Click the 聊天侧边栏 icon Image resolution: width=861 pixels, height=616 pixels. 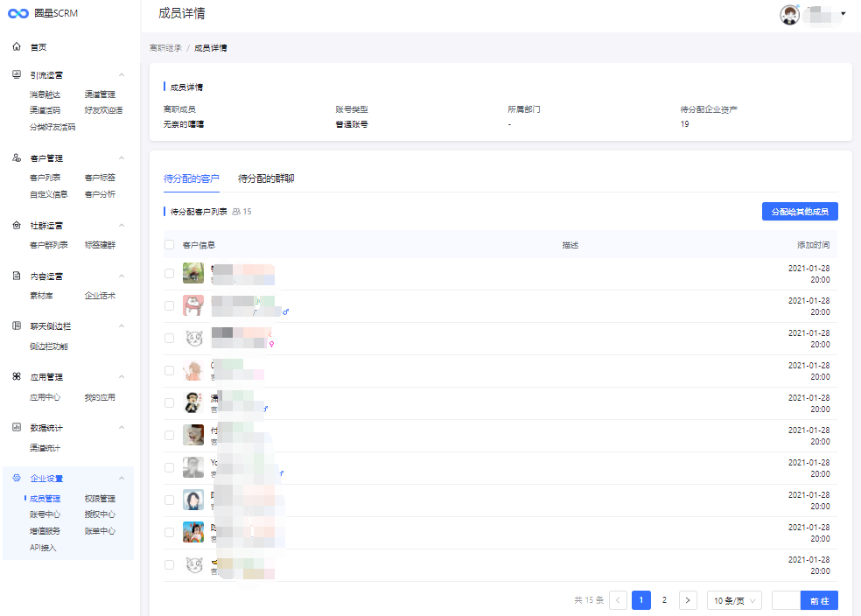(17, 326)
